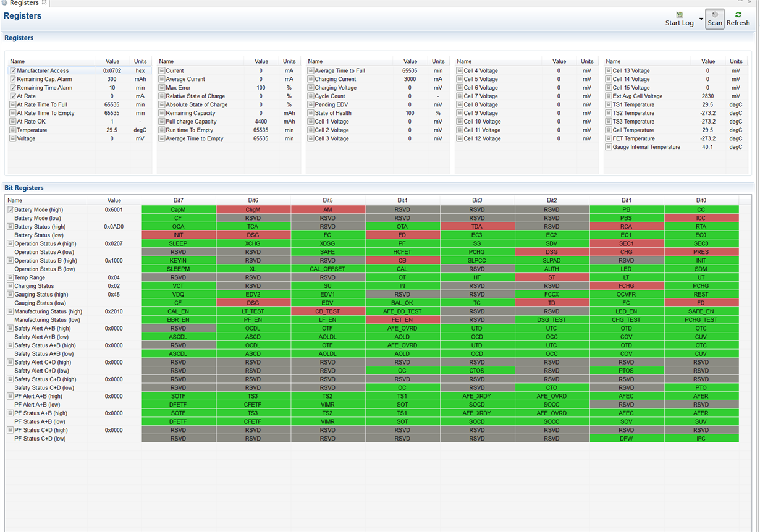Click the green Refresh icon
This screenshot has height=532, width=760.
738,15
